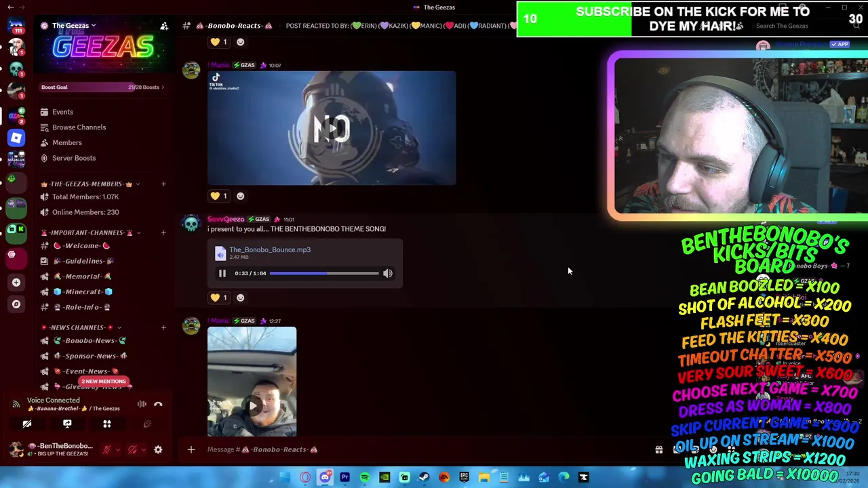Open Manic's astronaut TikTok video
The height and width of the screenshot is (488, 868).
point(332,128)
